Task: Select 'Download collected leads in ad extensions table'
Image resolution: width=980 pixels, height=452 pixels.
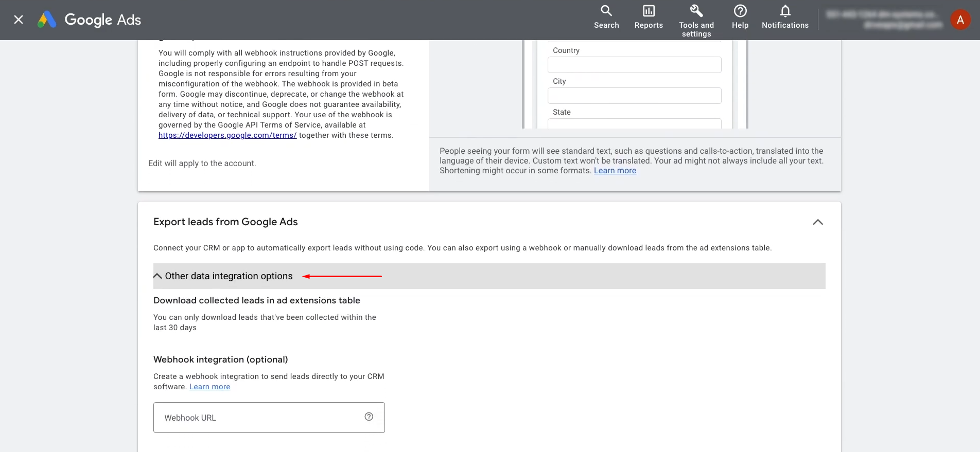Action: coord(257,300)
